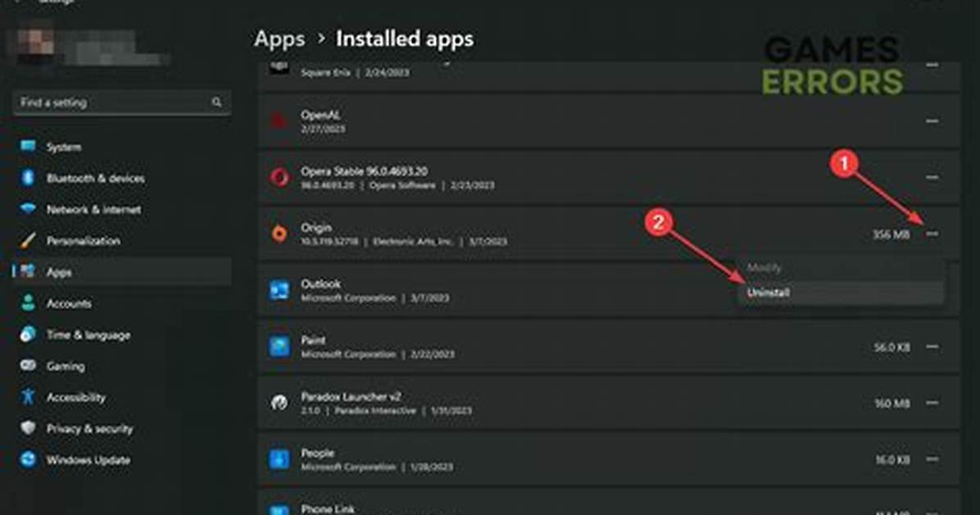Click the Apps icon in sidebar

(x=28, y=271)
